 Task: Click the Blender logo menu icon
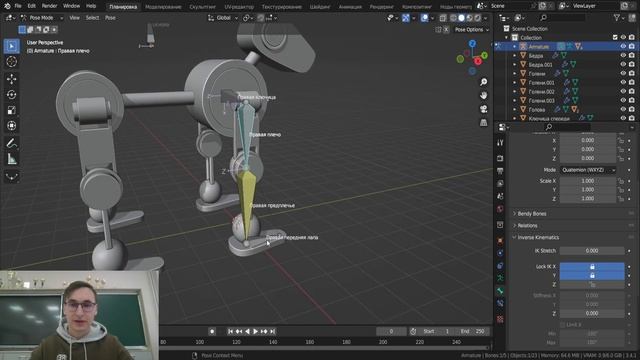pos(7,6)
